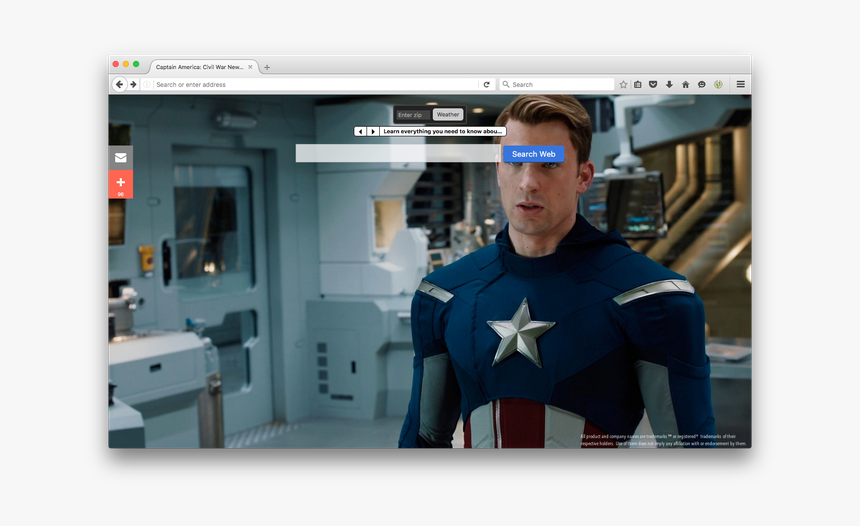Open the hamburger menu
This screenshot has height=526, width=860.
740,84
